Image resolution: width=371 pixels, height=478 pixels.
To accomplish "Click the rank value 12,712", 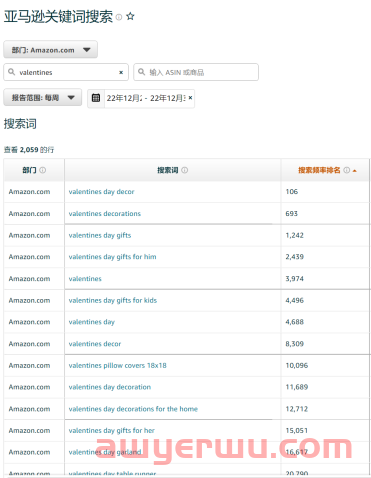I will point(297,409).
